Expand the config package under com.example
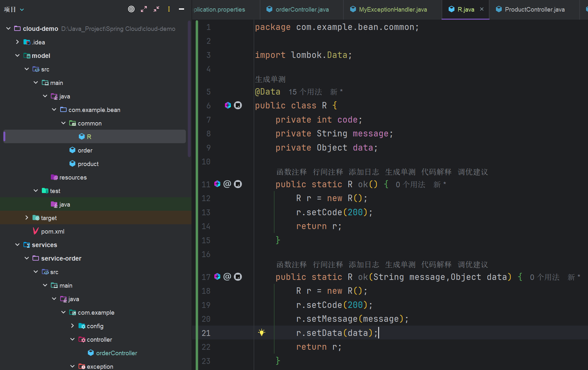This screenshot has width=588, height=370. pos(72,326)
